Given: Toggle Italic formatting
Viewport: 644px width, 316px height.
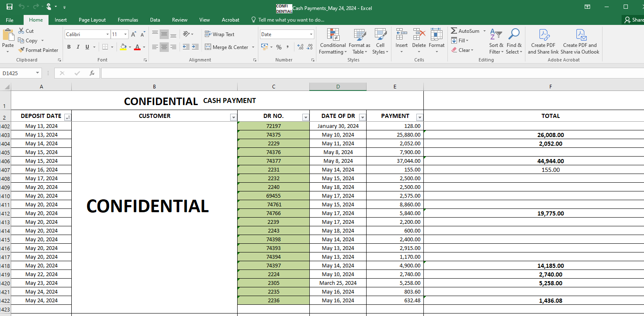Looking at the screenshot, I should point(78,47).
